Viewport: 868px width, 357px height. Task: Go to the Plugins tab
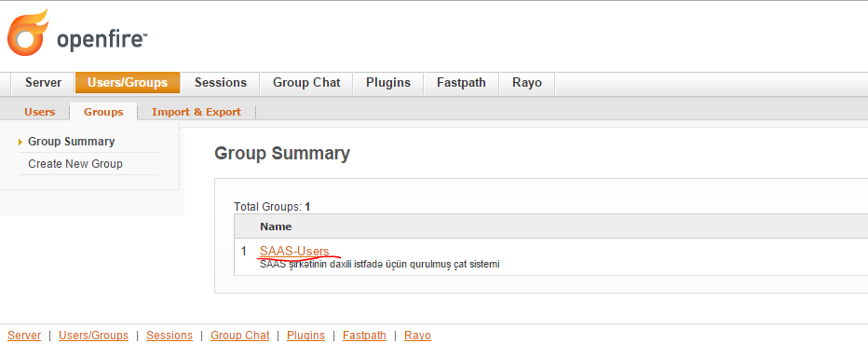(x=388, y=83)
